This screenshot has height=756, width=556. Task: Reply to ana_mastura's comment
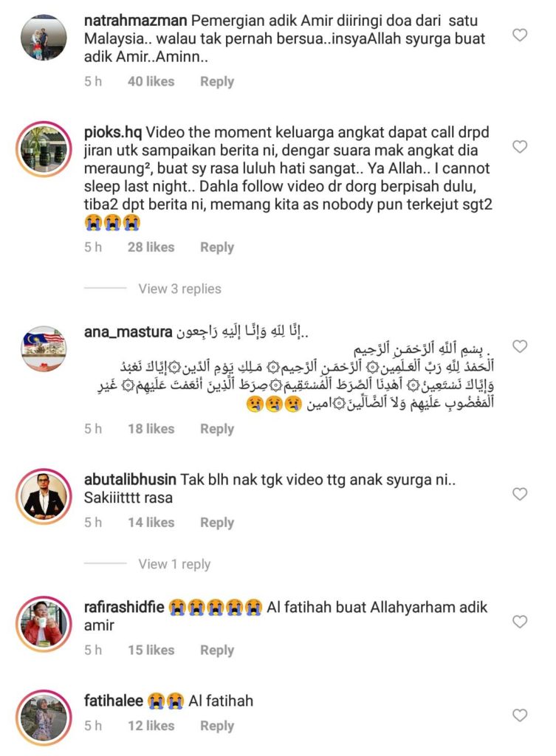pos(217,429)
